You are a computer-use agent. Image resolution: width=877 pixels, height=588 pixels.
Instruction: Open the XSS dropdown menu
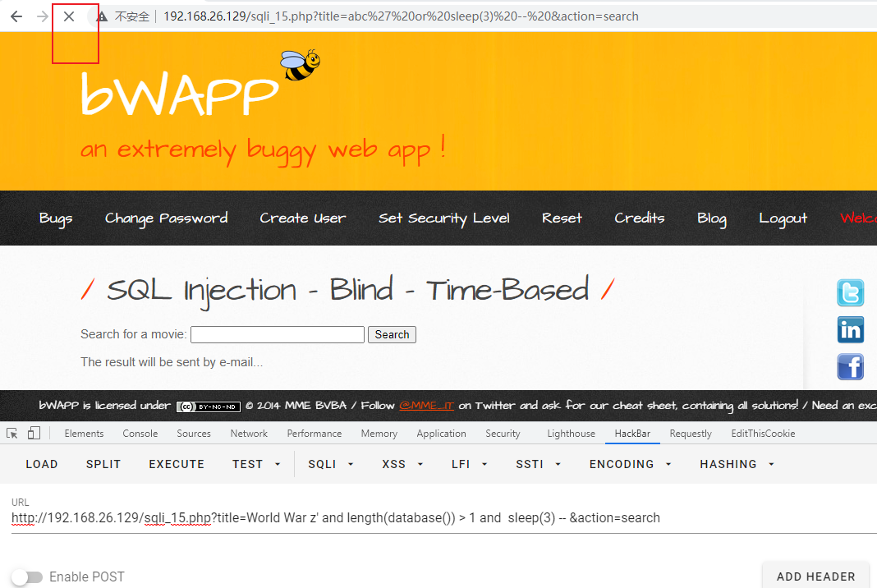click(x=402, y=464)
